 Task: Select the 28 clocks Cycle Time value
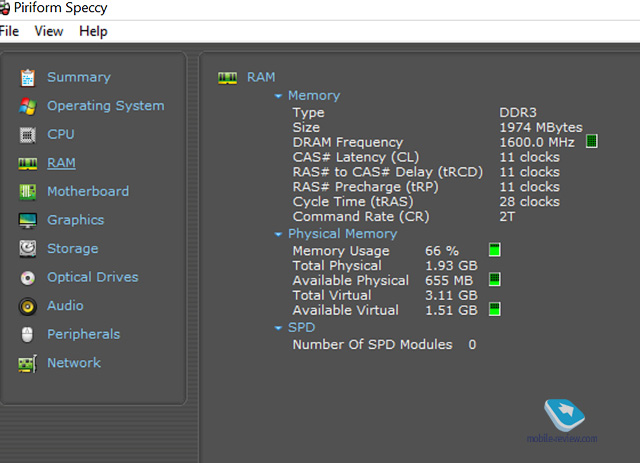(529, 202)
